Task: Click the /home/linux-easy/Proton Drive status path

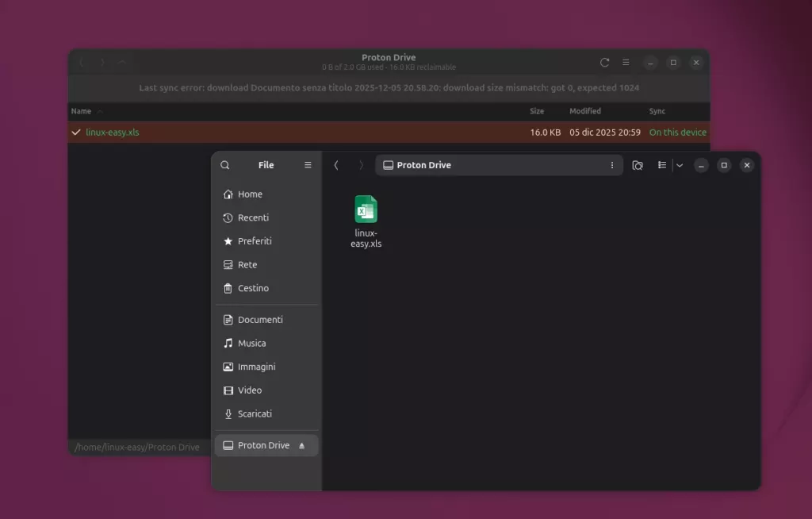Action: (x=136, y=447)
